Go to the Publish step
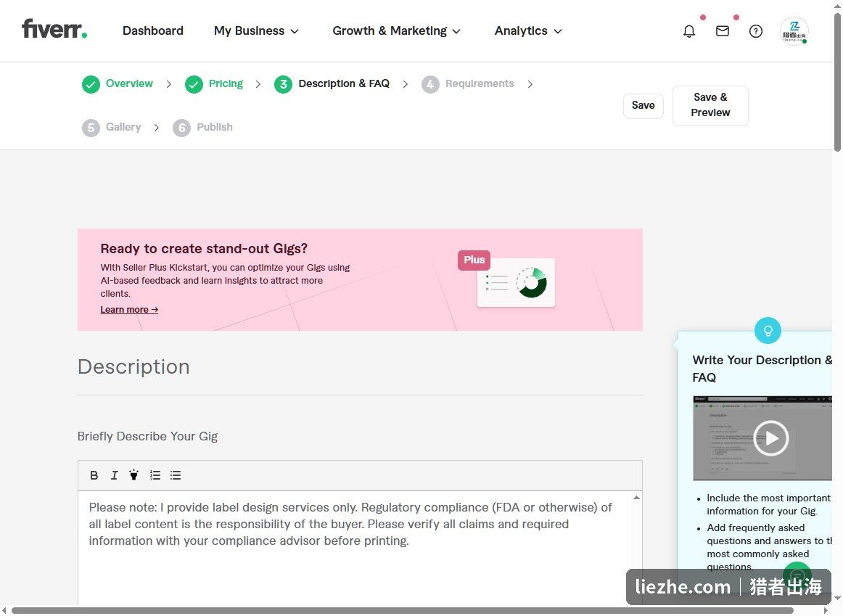This screenshot has height=616, width=843. [x=215, y=127]
